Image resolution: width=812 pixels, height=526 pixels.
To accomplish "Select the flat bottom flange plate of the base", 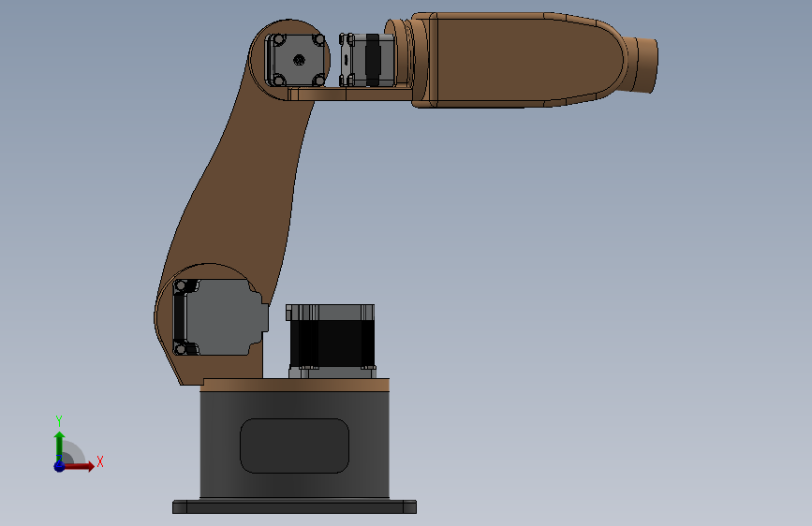I will [x=294, y=507].
